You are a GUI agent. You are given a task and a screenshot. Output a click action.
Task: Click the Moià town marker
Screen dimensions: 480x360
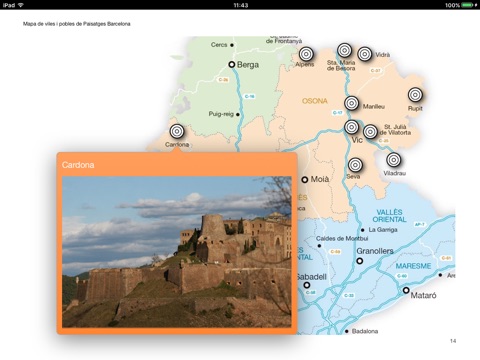(x=304, y=180)
